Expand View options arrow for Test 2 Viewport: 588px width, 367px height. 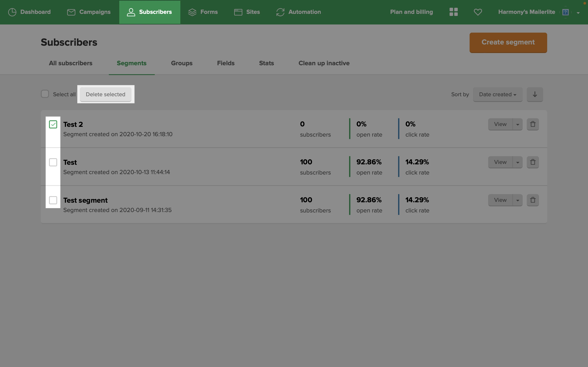click(x=518, y=124)
